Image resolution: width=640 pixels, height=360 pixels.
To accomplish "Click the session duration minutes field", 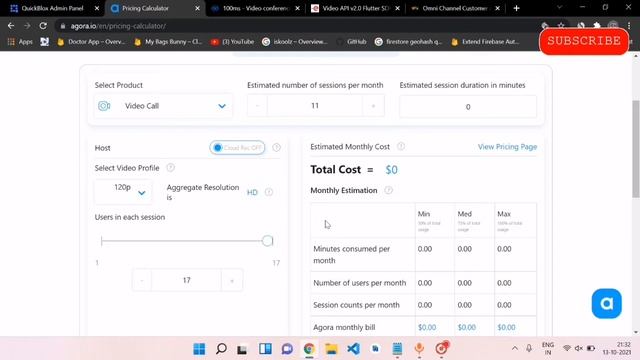I will coord(468,107).
